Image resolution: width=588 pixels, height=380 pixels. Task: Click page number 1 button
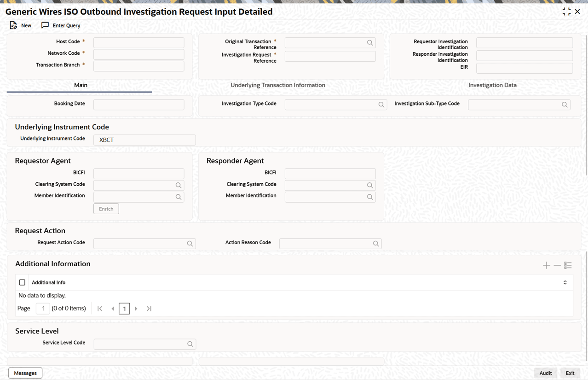coord(124,309)
